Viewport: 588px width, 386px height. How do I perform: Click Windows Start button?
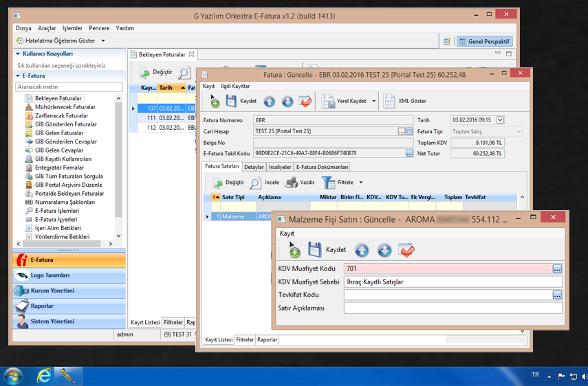pos(13,376)
